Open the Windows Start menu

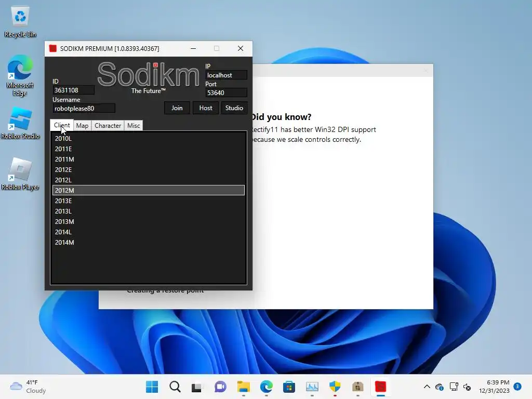(x=152, y=387)
